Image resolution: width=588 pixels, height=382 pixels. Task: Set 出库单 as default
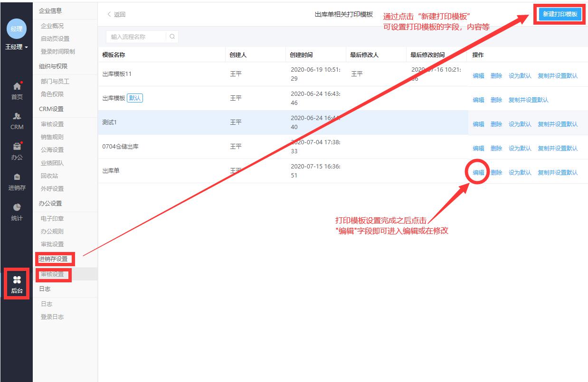[520, 173]
